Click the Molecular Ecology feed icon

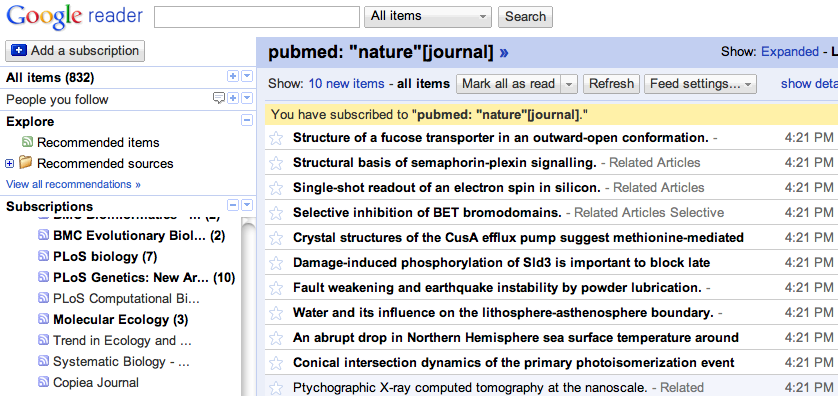click(43, 319)
